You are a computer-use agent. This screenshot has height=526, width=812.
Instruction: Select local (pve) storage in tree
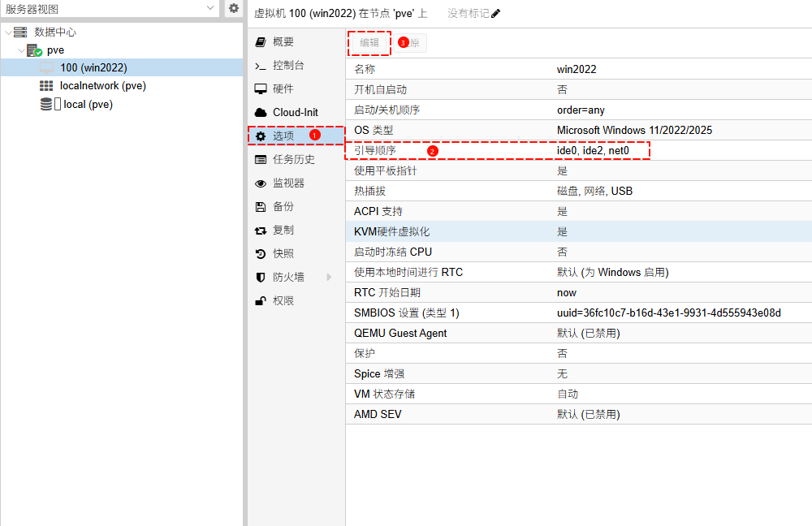tap(88, 104)
